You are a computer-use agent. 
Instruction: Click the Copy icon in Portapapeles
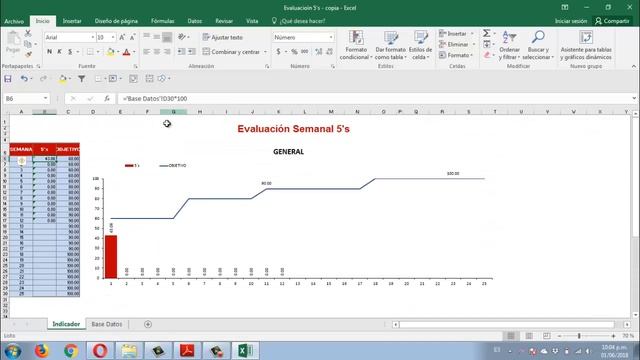pos(28,44)
